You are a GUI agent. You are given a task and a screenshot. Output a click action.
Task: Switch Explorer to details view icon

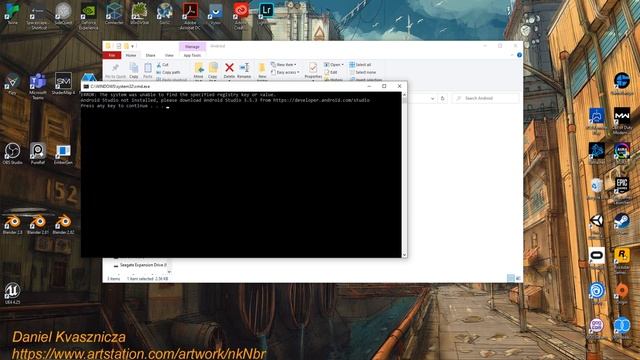click(510, 278)
